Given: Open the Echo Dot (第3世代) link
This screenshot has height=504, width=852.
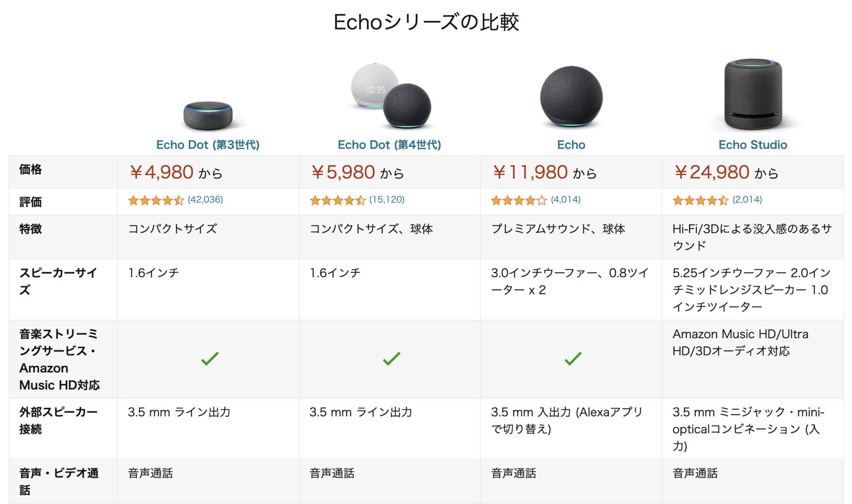Looking at the screenshot, I should tap(208, 145).
